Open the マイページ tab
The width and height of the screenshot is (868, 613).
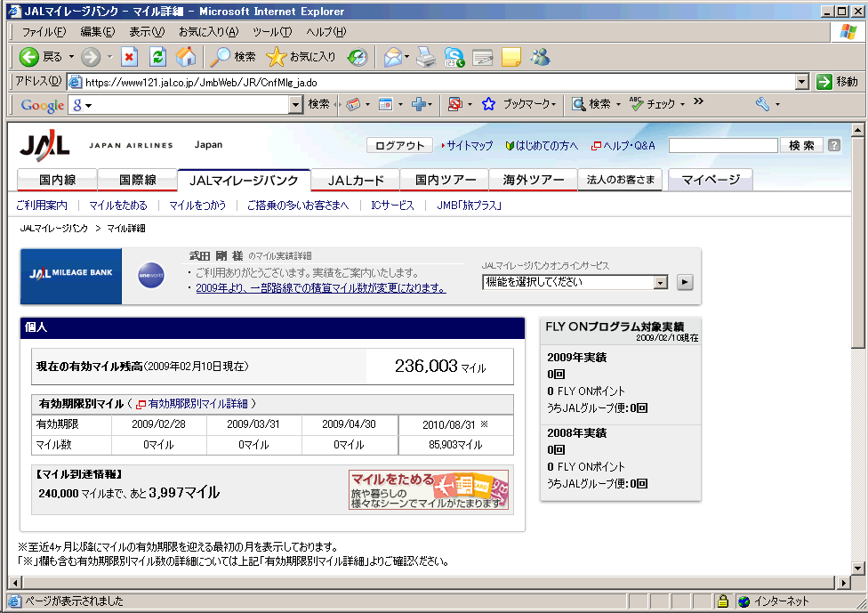click(x=711, y=180)
